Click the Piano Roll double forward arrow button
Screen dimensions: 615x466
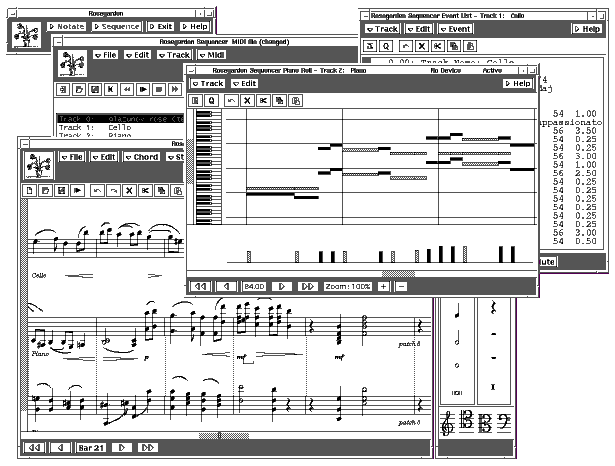pos(308,287)
